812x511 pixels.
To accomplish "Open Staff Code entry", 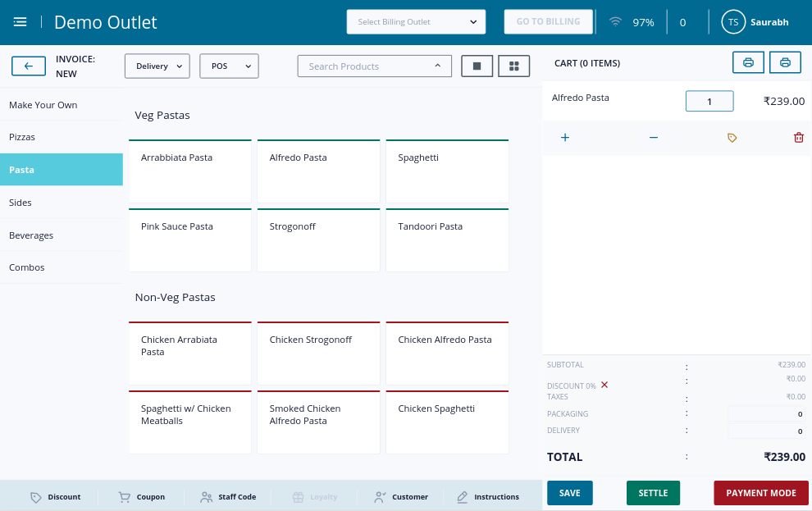I will (x=228, y=497).
